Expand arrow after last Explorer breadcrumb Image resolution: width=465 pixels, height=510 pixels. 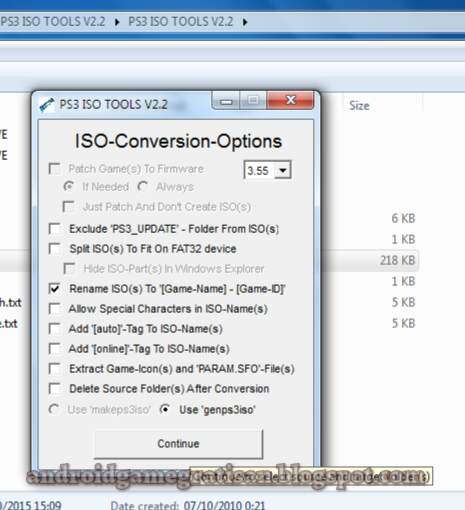pyautogui.click(x=245, y=22)
